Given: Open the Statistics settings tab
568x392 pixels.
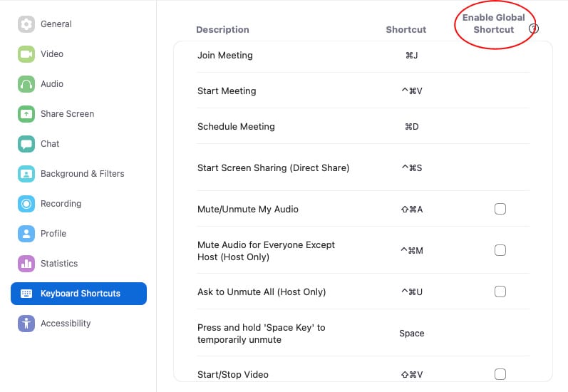Looking at the screenshot, I should click(x=59, y=264).
